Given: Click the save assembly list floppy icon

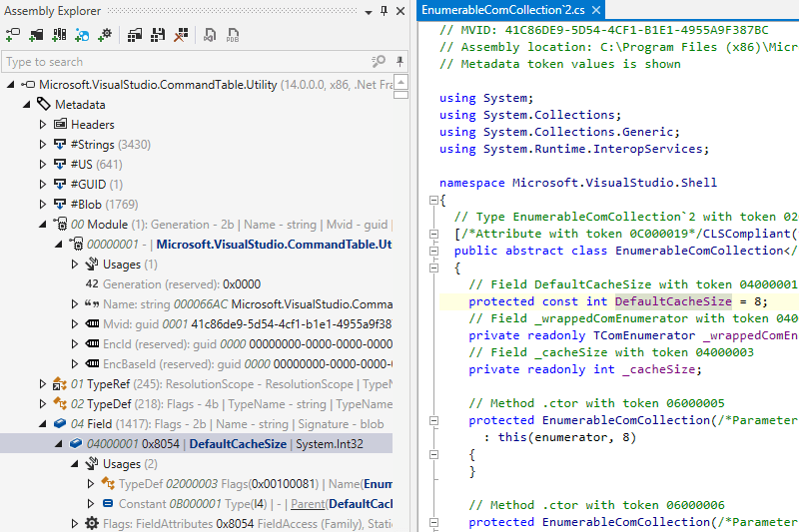Looking at the screenshot, I should coord(158,35).
